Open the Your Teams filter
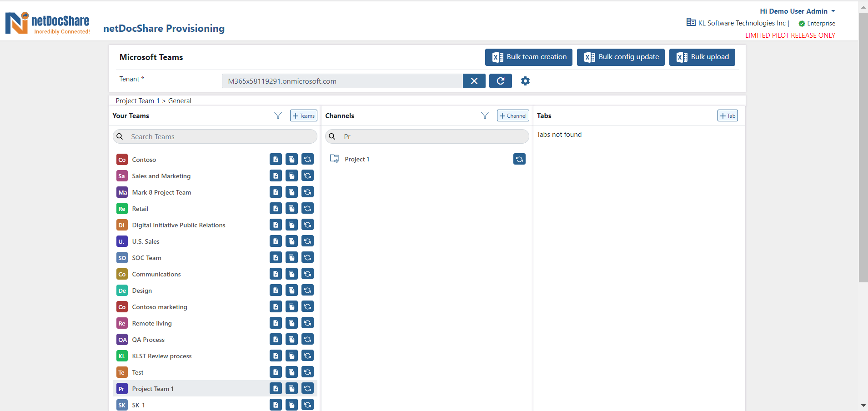This screenshot has width=868, height=411. (278, 115)
